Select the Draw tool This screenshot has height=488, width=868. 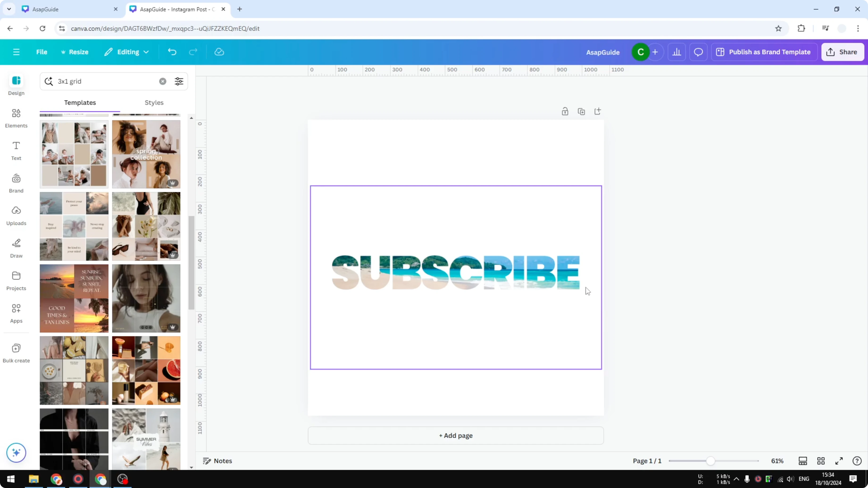click(x=16, y=248)
